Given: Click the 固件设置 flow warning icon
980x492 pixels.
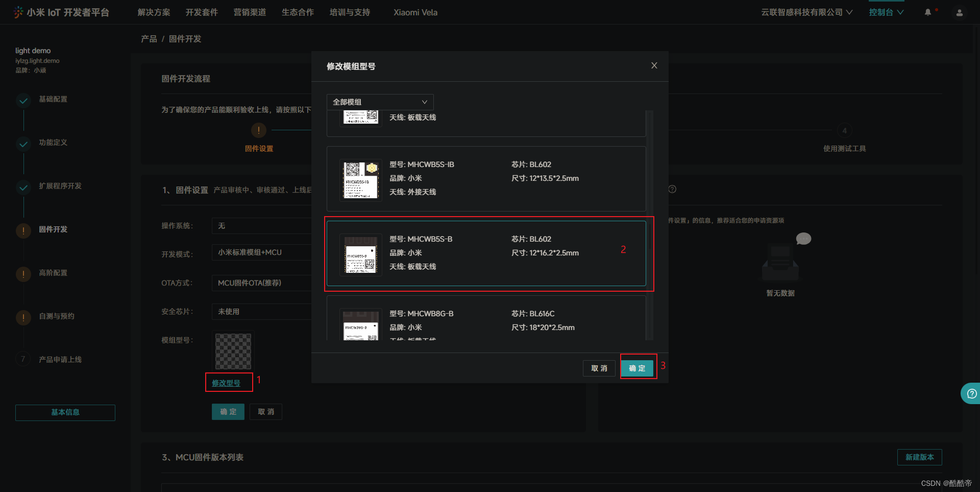Looking at the screenshot, I should pyautogui.click(x=259, y=130).
